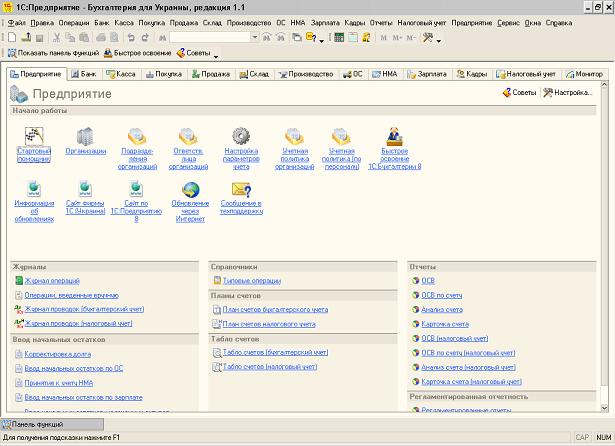Open the Операции menu

[x=74, y=23]
